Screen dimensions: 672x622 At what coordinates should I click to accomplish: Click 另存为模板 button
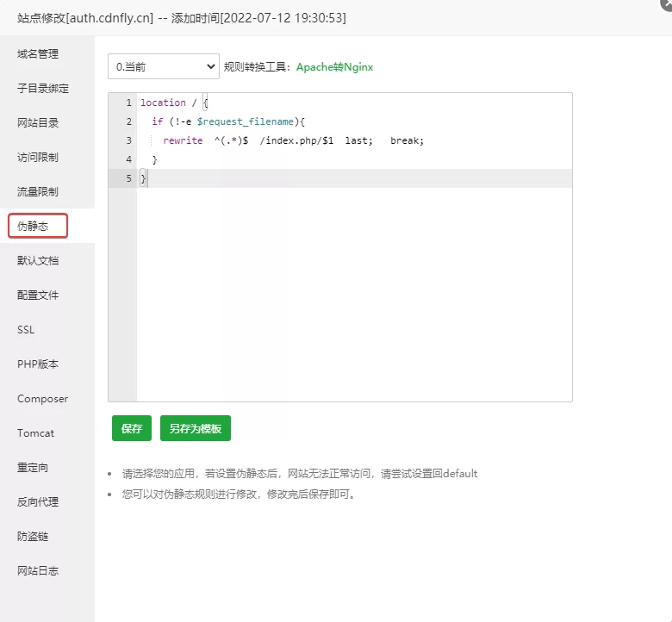pos(196,428)
